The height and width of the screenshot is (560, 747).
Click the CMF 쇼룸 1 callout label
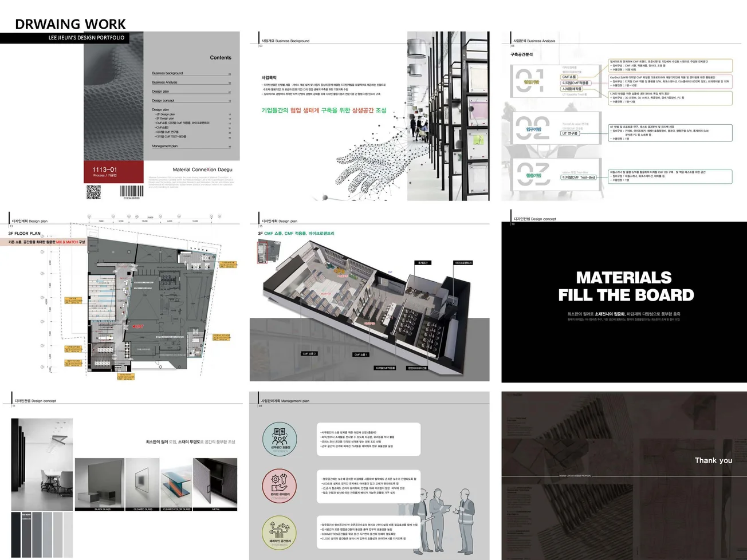pyautogui.click(x=361, y=354)
